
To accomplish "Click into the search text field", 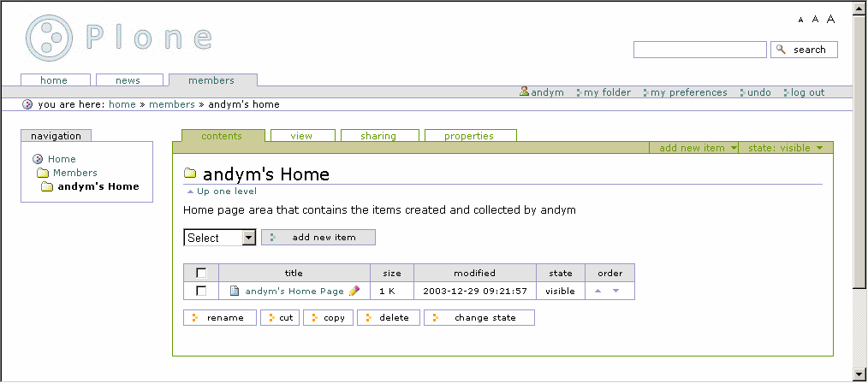I will tap(699, 50).
